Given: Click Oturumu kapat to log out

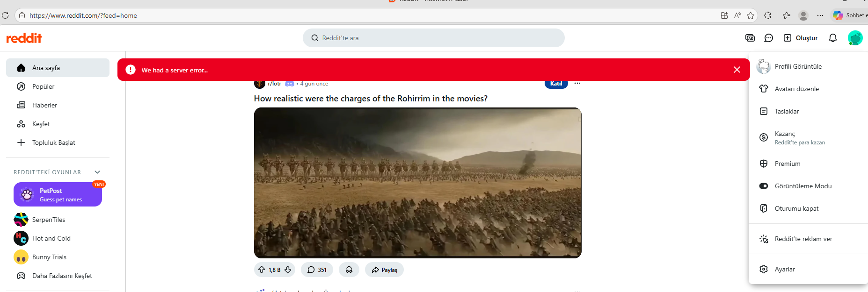Looking at the screenshot, I should tap(808, 208).
